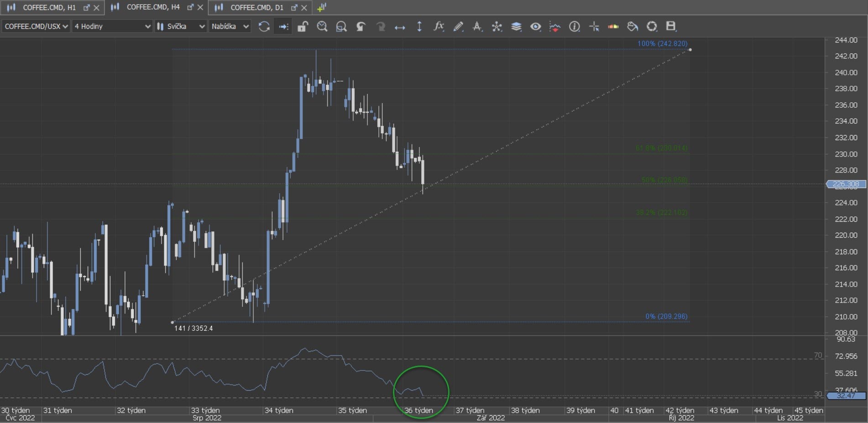The height and width of the screenshot is (423, 868).
Task: Detach the COFFEE.CMD, D1 tab
Action: coord(294,7)
